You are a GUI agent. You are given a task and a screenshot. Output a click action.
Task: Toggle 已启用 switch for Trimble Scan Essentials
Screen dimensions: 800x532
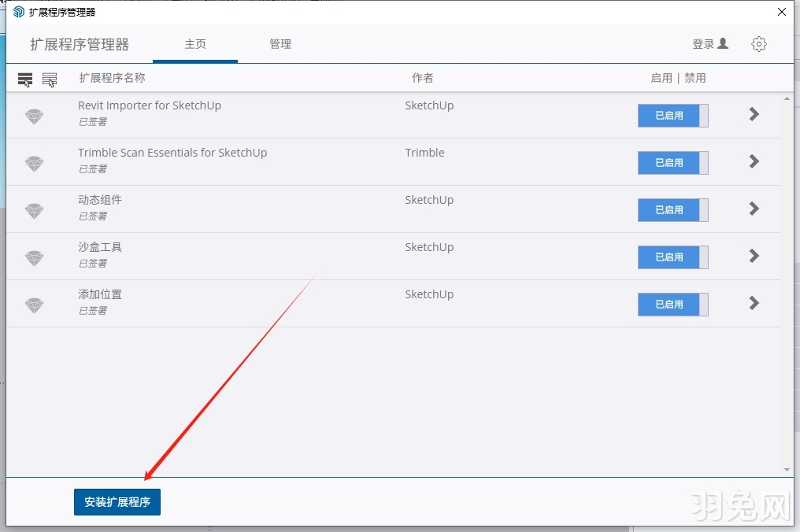click(x=672, y=163)
